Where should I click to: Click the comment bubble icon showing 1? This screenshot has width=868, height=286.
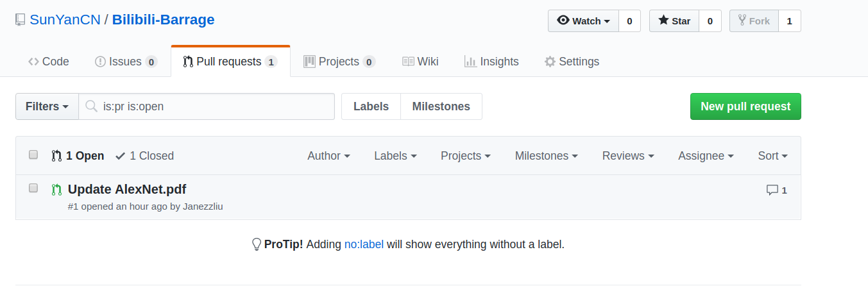tap(772, 190)
